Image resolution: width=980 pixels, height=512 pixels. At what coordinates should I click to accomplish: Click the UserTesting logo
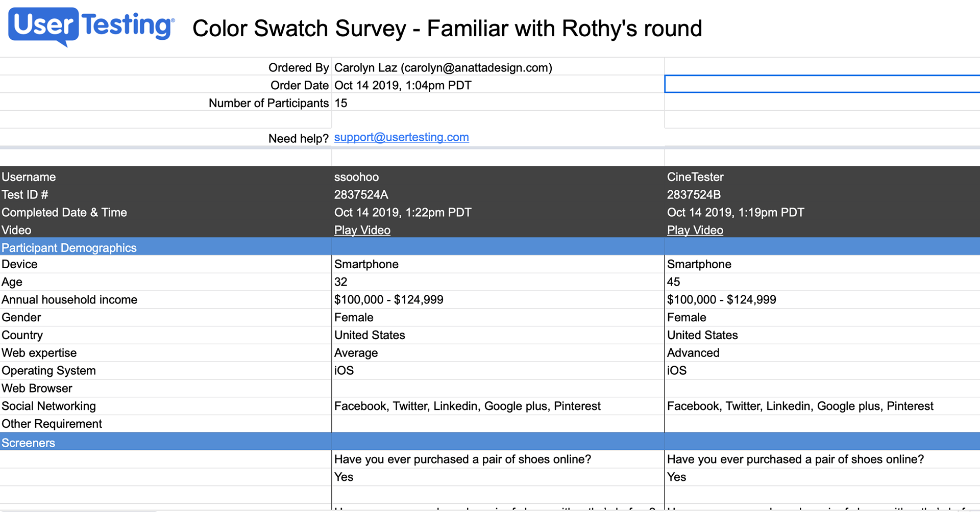tap(92, 27)
